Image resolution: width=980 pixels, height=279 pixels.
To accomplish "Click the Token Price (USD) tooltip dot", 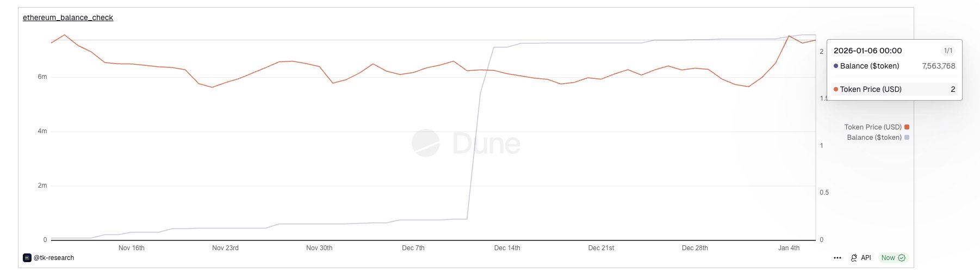I will pos(836,89).
